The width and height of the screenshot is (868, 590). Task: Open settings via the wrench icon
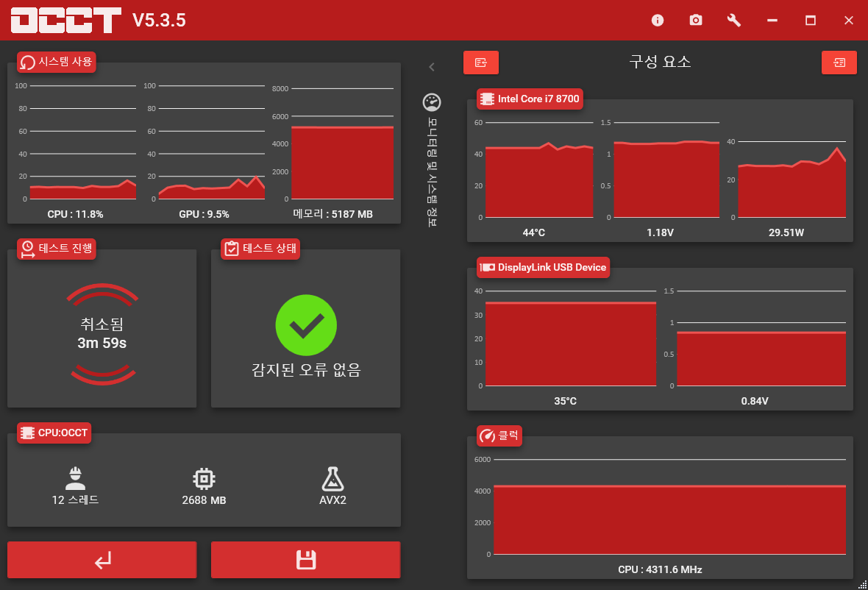pos(734,21)
